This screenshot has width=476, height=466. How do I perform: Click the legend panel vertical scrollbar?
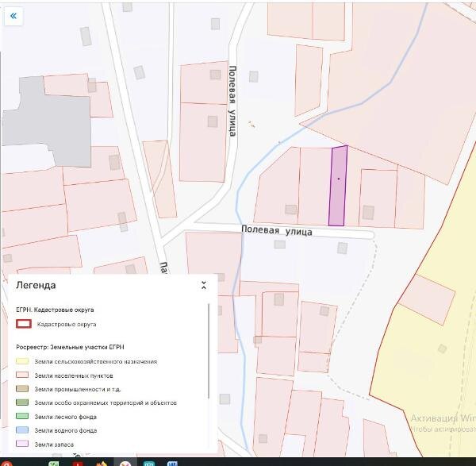click(x=209, y=351)
